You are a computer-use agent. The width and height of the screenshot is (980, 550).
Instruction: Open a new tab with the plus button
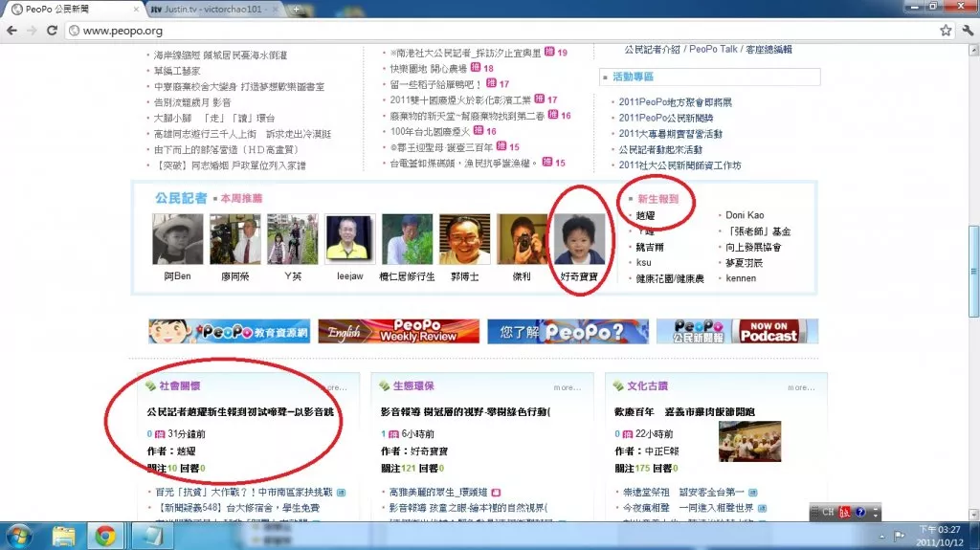[297, 9]
